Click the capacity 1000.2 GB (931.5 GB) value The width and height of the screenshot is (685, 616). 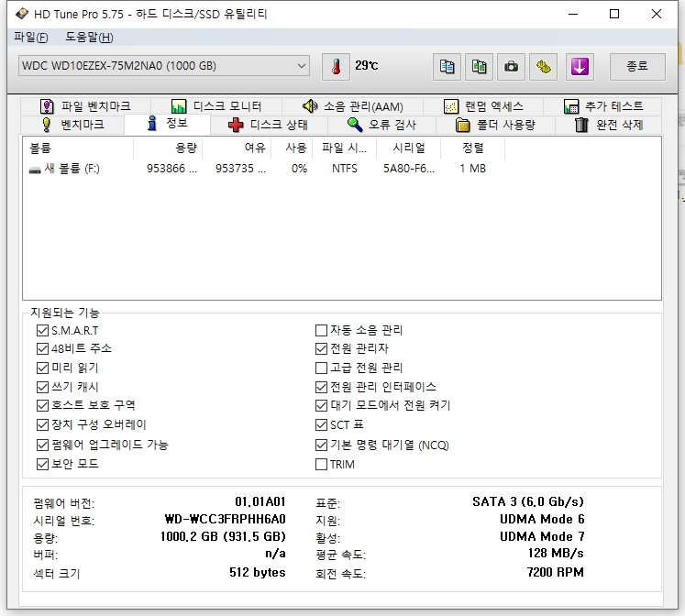point(223,536)
